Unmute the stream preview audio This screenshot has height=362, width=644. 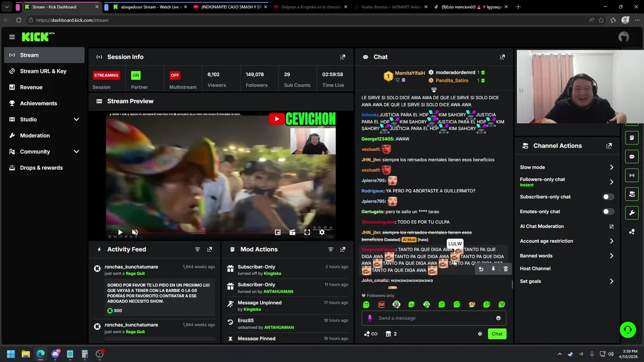135,232
